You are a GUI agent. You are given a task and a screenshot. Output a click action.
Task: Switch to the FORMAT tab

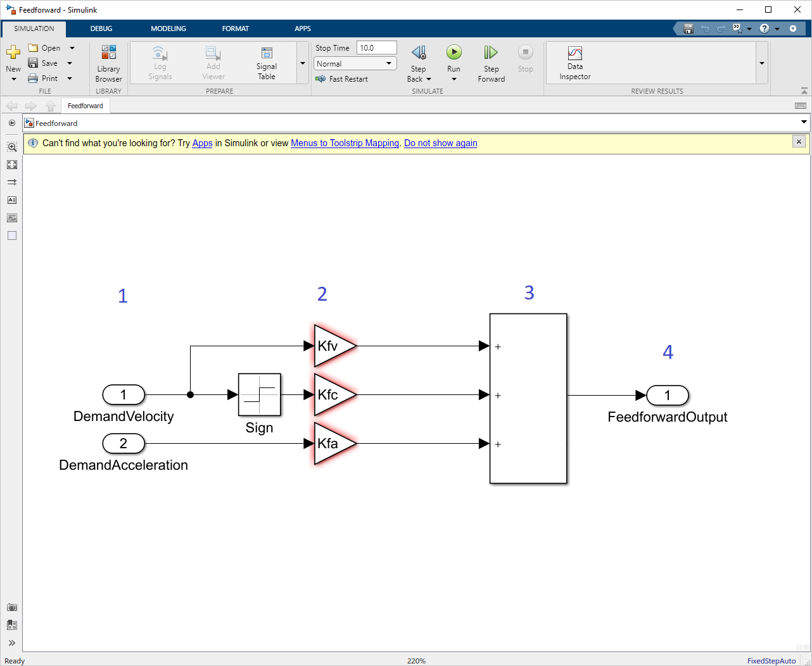[236, 28]
